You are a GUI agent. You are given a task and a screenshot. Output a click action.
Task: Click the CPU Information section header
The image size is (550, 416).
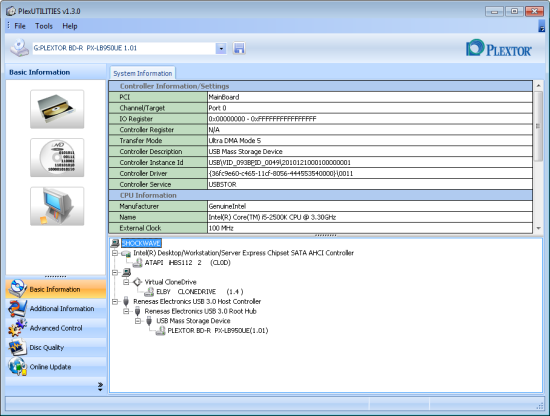321,195
